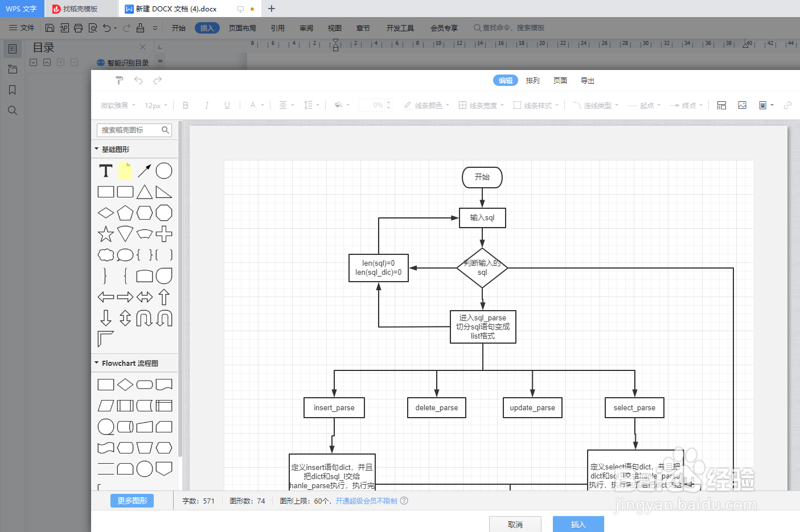Viewport: 800px width, 532px height.
Task: Switch to the 编辑 tab
Action: coord(506,81)
